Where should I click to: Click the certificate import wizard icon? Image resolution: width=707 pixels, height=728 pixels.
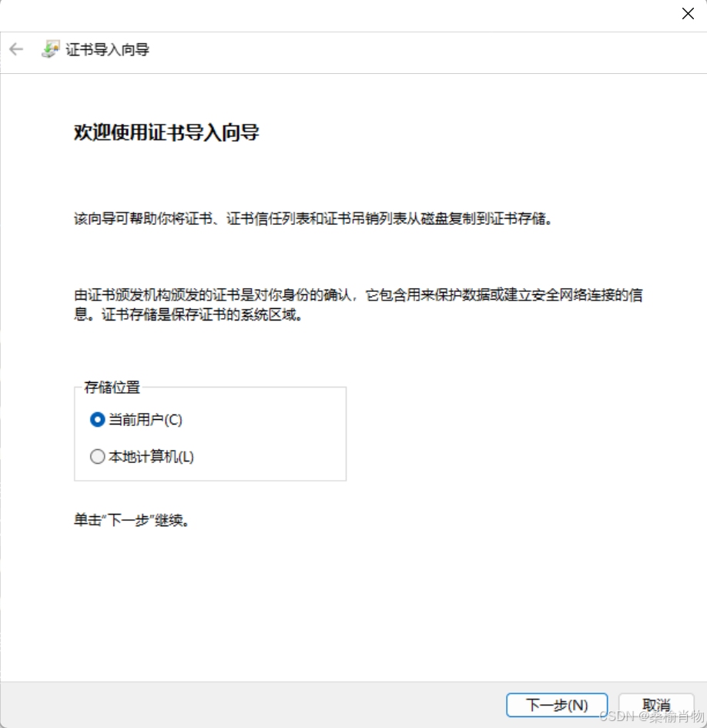(x=51, y=49)
